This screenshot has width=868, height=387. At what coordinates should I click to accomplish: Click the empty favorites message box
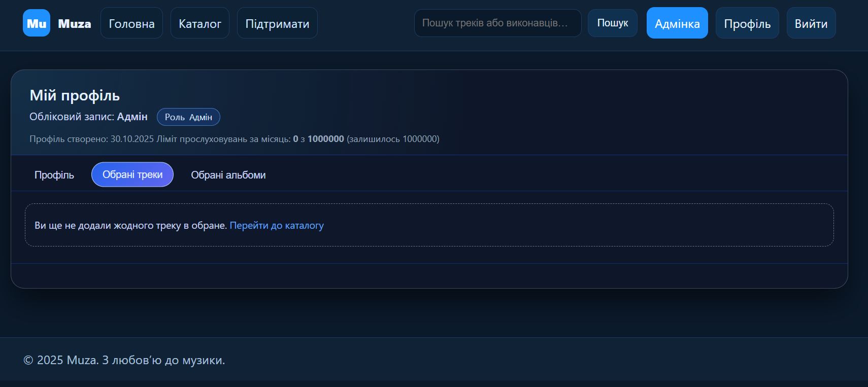429,225
